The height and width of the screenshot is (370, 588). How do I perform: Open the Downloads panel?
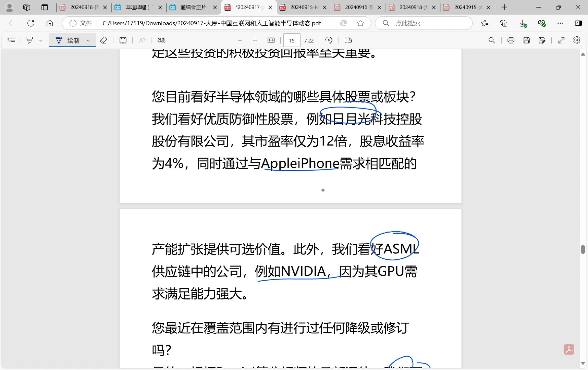523,23
